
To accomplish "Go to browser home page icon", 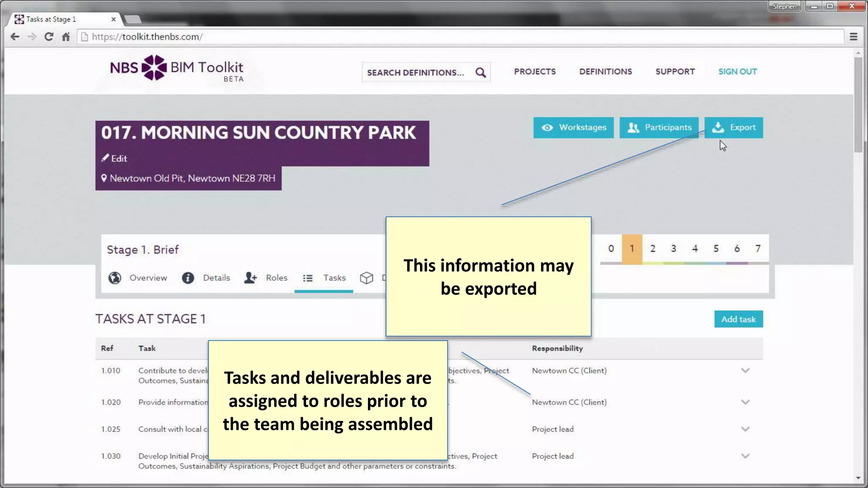I will click(66, 37).
